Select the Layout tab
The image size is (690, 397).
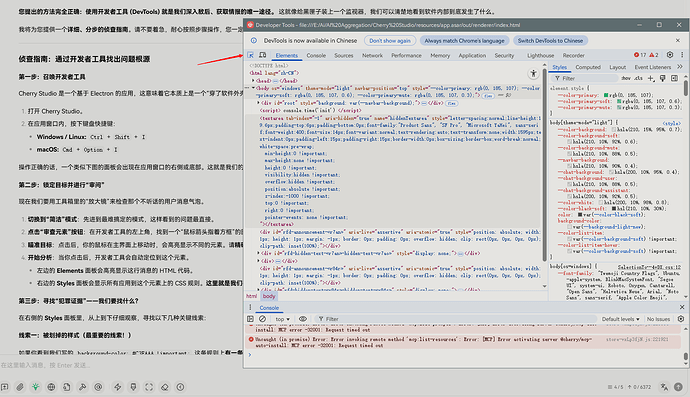(617, 67)
